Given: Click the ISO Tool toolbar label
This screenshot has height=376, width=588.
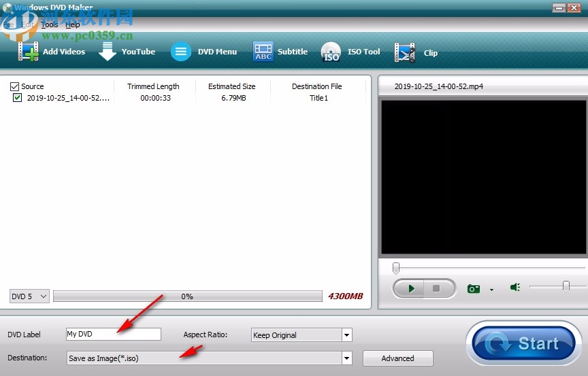Looking at the screenshot, I should [363, 52].
